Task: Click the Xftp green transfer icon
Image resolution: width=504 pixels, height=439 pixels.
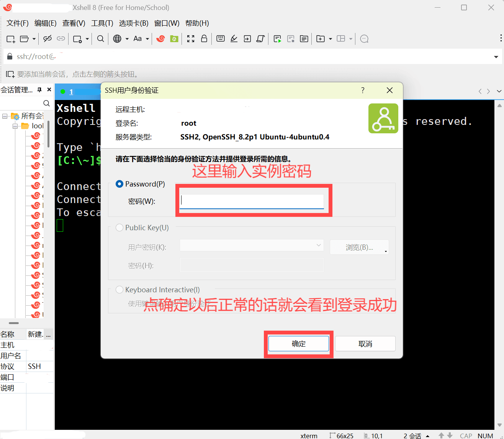Action: coord(174,39)
